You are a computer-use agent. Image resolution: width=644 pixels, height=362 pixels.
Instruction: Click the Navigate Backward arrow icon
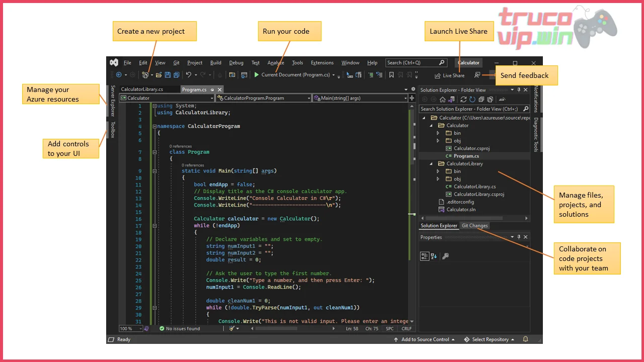(119, 75)
